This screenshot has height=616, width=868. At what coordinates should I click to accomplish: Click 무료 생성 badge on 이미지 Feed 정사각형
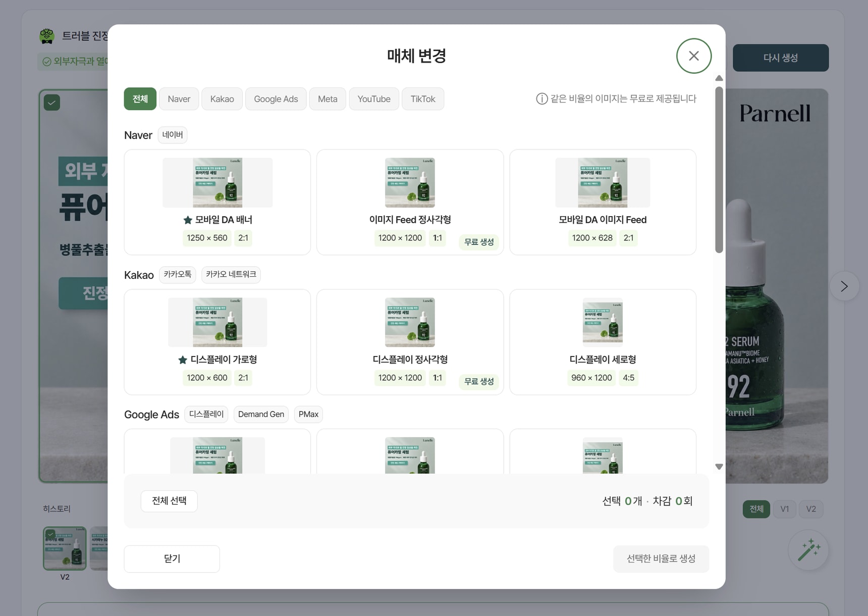tap(479, 242)
